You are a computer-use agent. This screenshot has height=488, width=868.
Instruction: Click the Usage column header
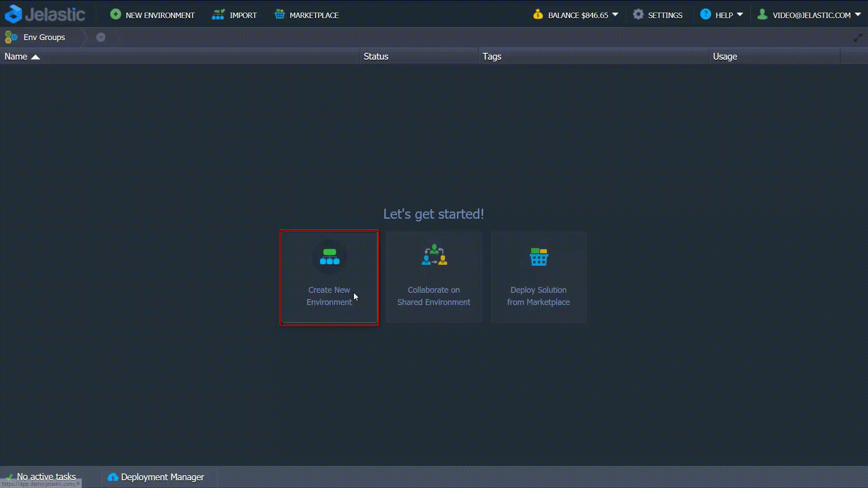tap(725, 56)
